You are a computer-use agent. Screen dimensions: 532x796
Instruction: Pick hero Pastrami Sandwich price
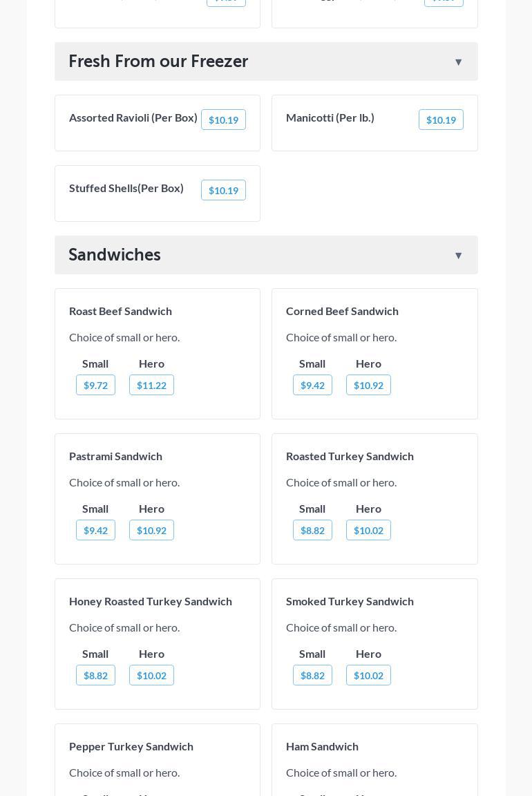[151, 531]
